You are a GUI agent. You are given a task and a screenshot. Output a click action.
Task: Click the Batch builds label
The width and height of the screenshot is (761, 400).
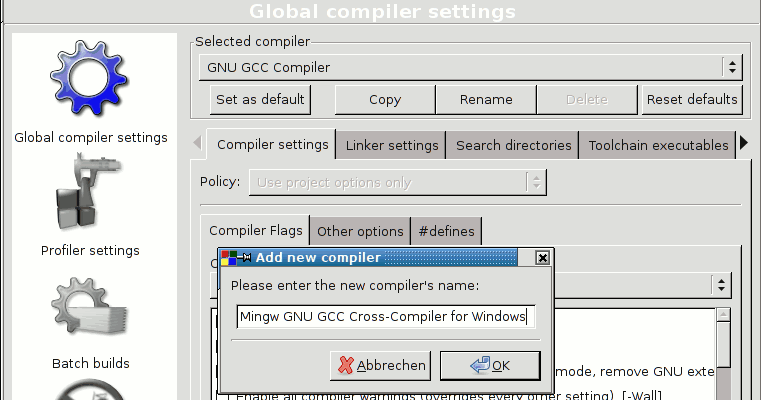point(91,363)
